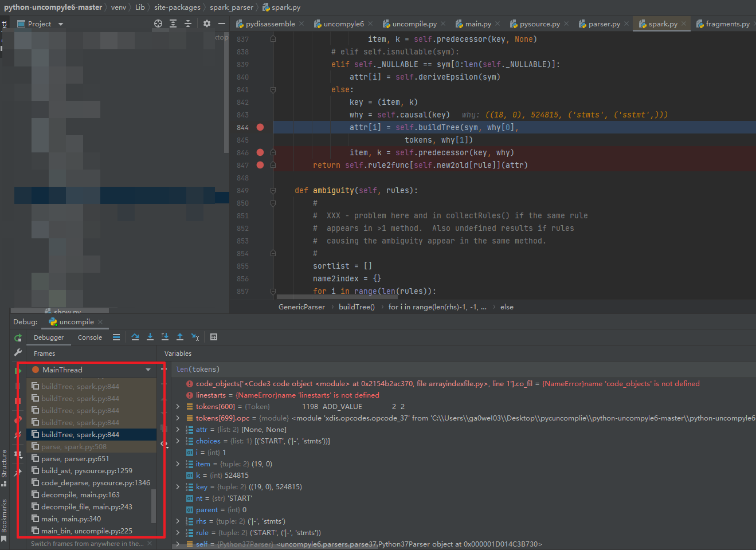Image resolution: width=756 pixels, height=550 pixels.
Task: Click the Step Over debugger icon
Action: 135,337
